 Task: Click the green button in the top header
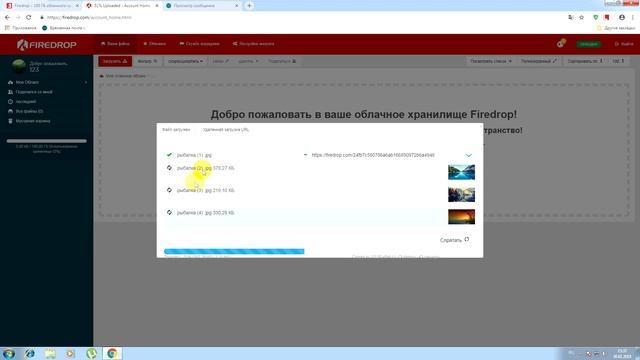point(588,44)
